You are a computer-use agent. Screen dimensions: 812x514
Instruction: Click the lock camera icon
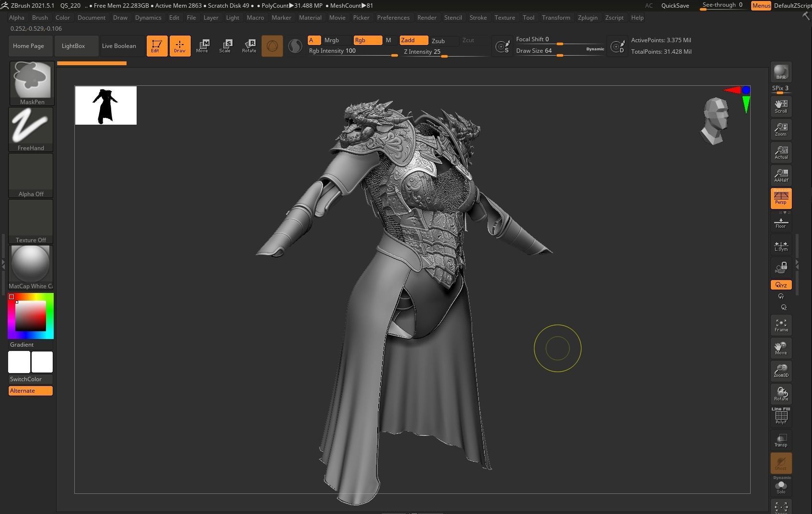[781, 268]
